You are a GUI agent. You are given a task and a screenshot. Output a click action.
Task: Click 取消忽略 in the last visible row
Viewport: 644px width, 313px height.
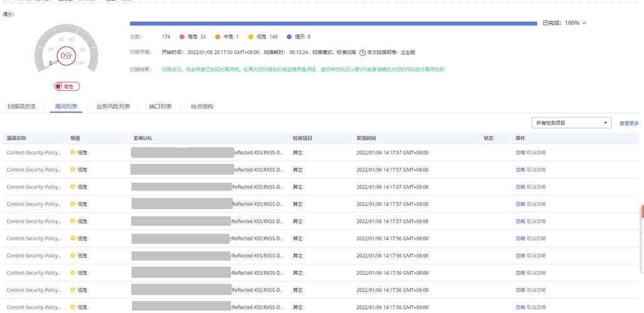click(x=536, y=307)
